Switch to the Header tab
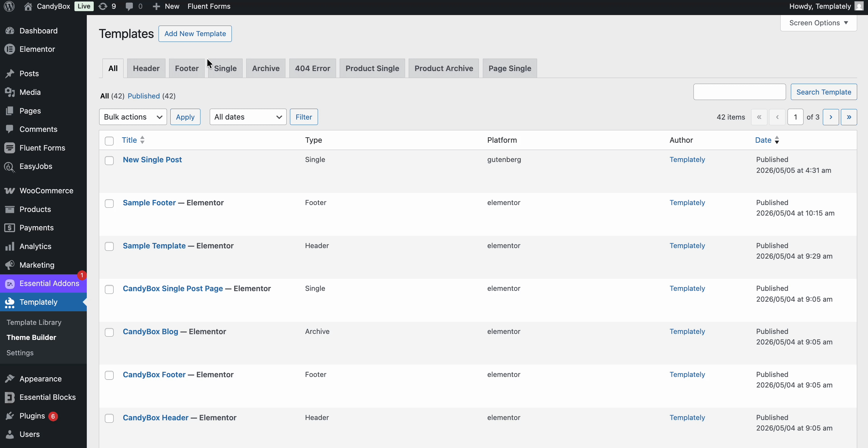 (x=146, y=68)
